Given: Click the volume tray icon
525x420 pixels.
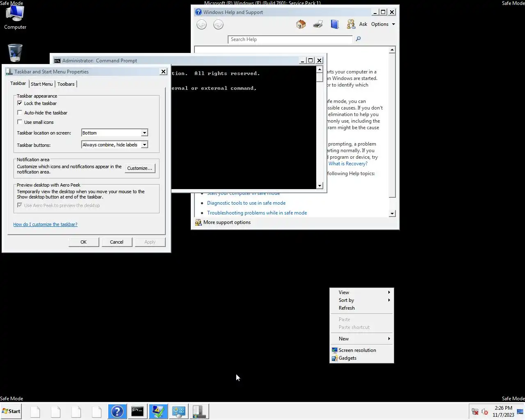Looking at the screenshot, I should 485,411.
